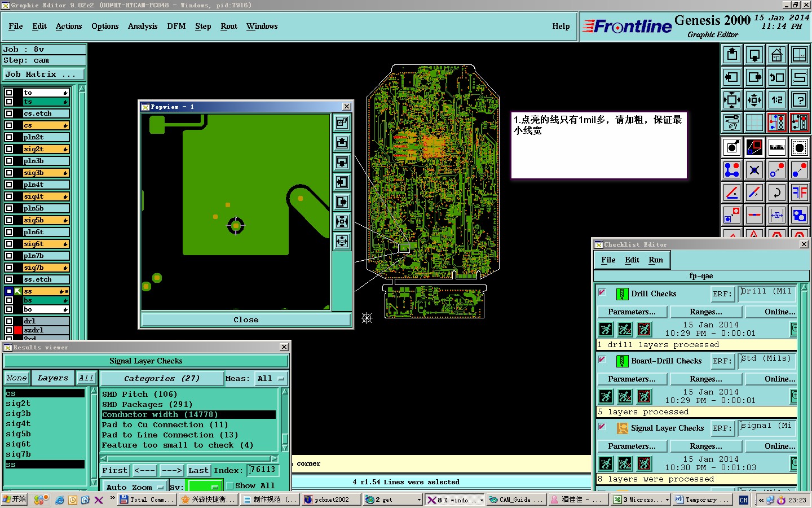This screenshot has width=812, height=508.
Task: Click the pan left arrow icon
Action: click(x=732, y=77)
